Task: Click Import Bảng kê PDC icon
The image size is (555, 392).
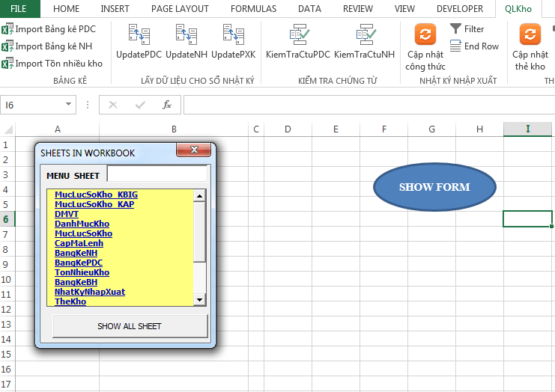Action: point(7,29)
